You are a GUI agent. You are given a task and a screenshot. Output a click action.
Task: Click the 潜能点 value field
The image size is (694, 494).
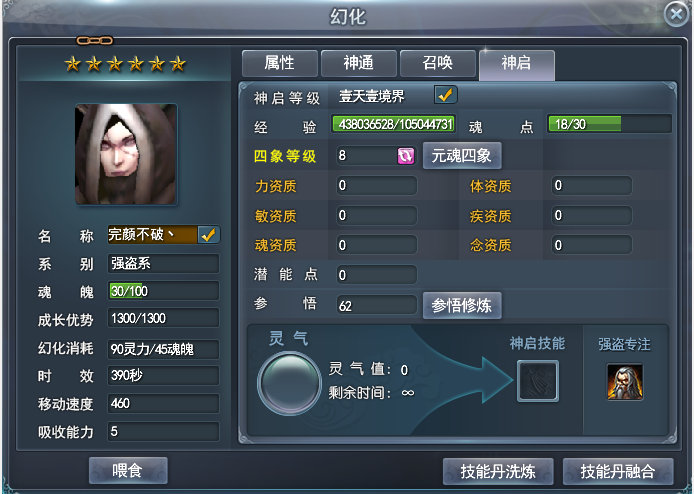pyautogui.click(x=377, y=275)
